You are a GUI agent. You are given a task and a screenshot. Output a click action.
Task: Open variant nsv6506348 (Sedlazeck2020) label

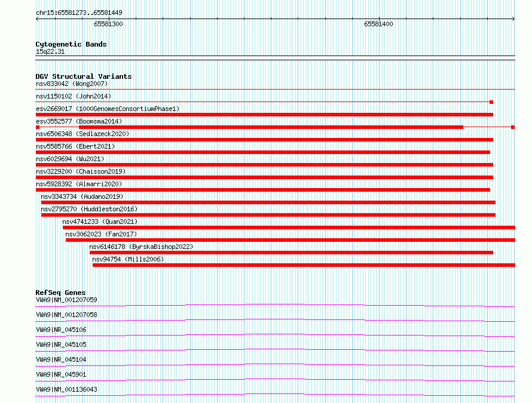coord(82,134)
